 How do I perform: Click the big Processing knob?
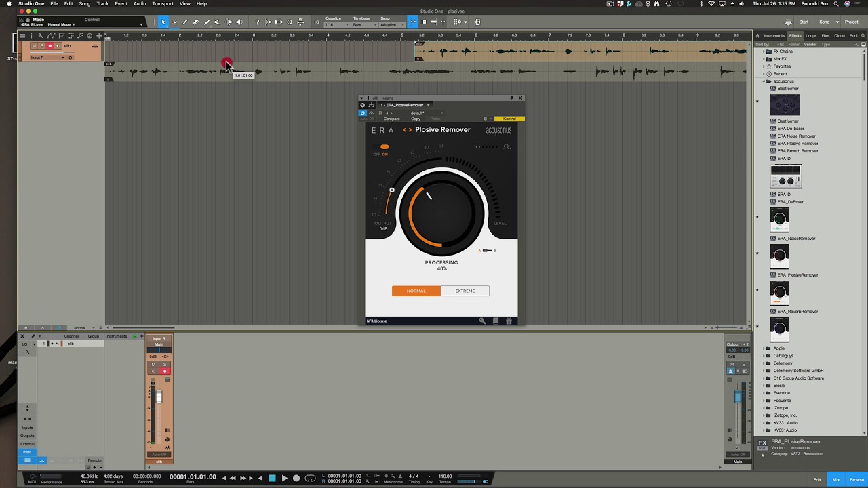click(x=441, y=212)
